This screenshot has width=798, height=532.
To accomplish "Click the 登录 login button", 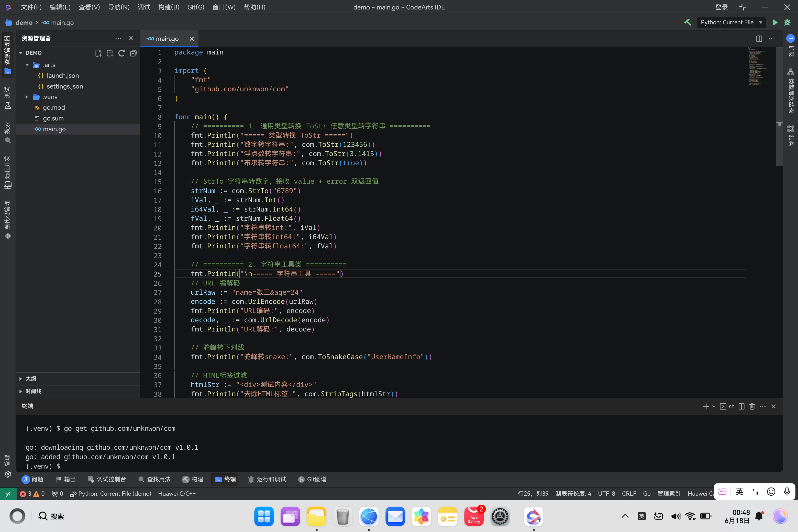I will click(x=721, y=7).
